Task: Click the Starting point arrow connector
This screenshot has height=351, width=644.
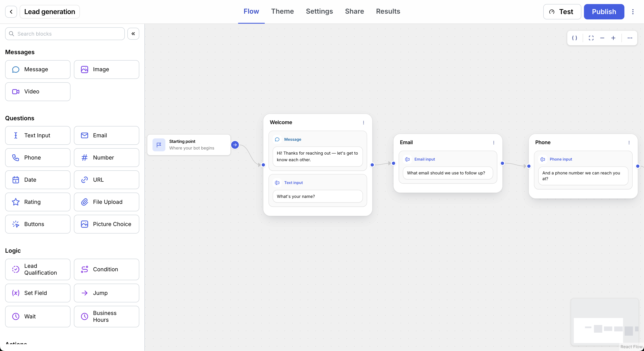Action: point(235,145)
